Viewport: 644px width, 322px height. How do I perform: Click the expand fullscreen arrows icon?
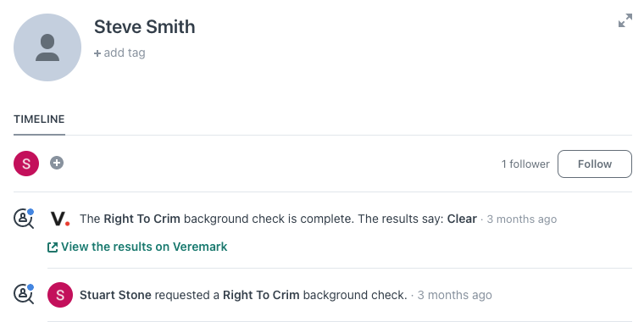point(625,20)
